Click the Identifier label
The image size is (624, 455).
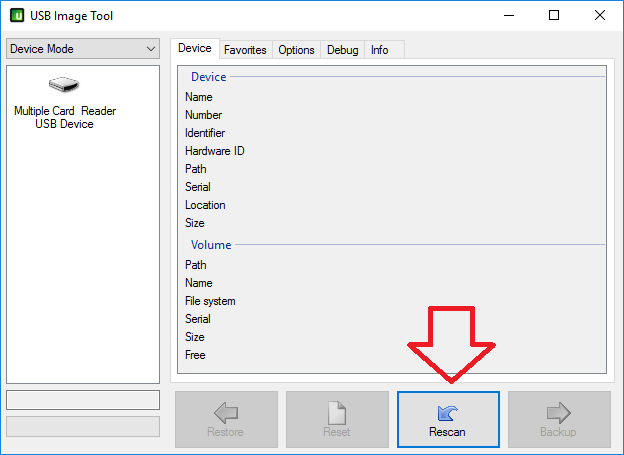pyautogui.click(x=205, y=133)
